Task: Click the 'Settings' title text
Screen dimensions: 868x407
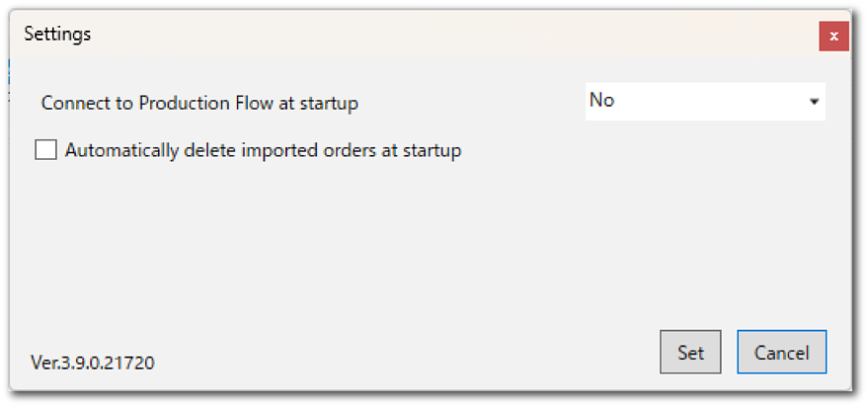Action: (57, 35)
